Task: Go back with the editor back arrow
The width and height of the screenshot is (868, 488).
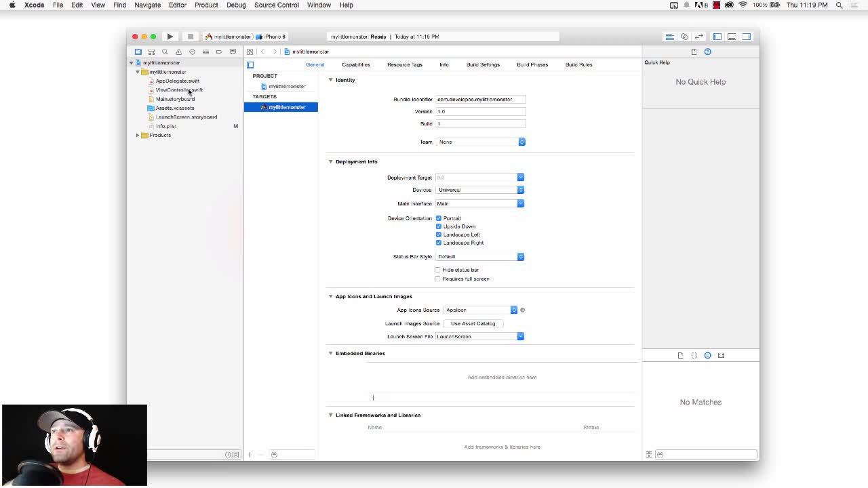Action: tap(262, 52)
